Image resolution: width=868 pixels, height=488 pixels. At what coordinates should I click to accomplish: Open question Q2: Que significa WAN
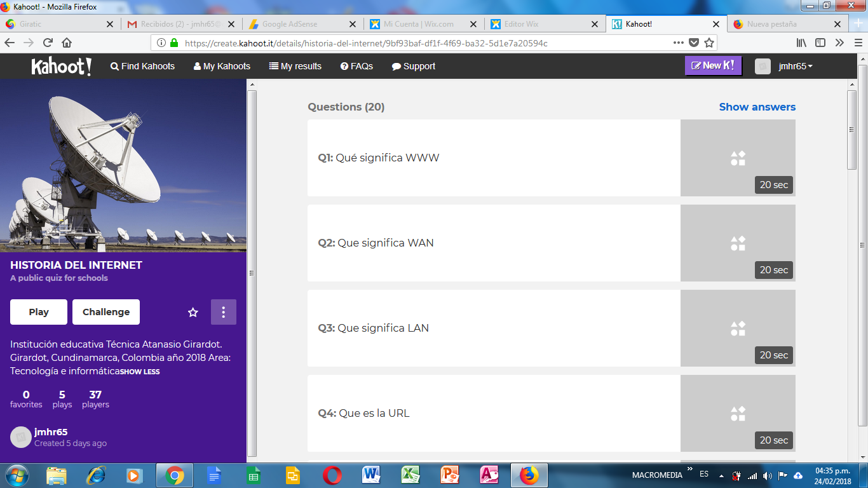click(x=494, y=243)
